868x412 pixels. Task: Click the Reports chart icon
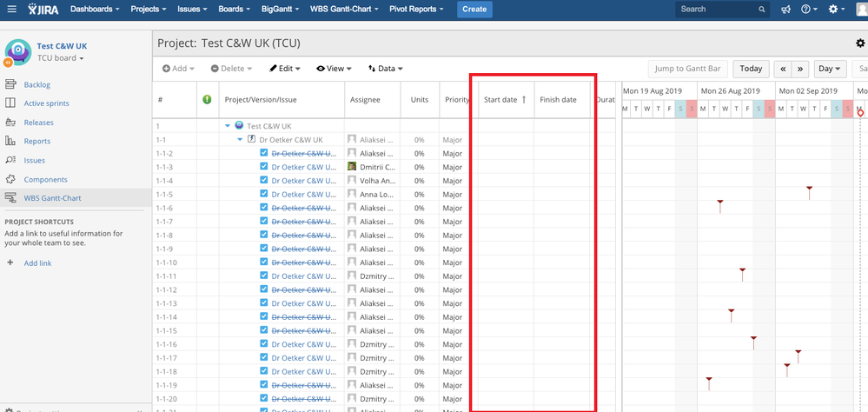point(10,141)
